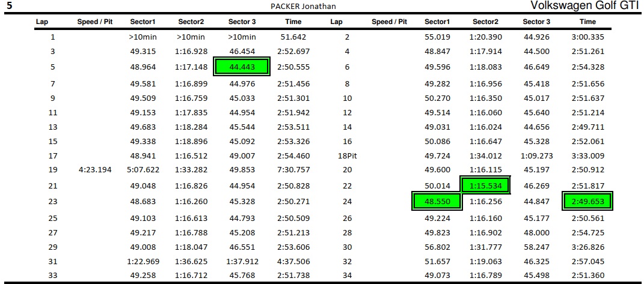Viewport: 644px width, 284px height.
Task: Click the 51.642 time for lap 1
Action: coord(293,37)
